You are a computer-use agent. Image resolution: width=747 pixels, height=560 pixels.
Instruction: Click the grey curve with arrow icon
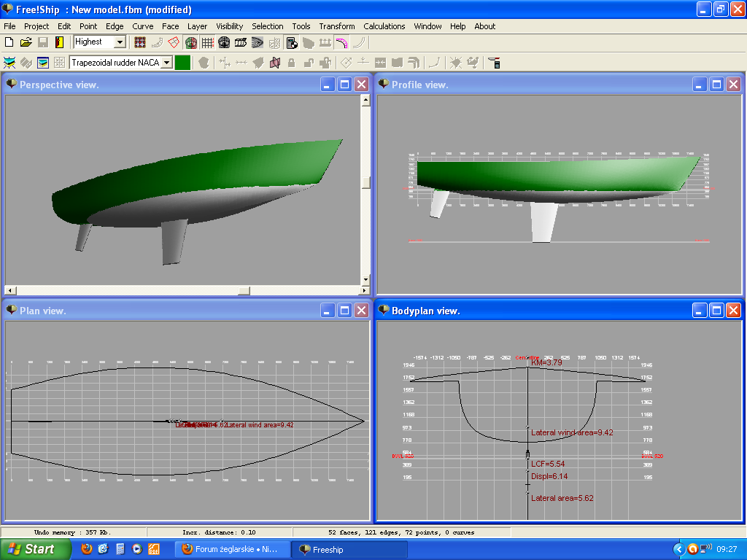pyautogui.click(x=435, y=63)
